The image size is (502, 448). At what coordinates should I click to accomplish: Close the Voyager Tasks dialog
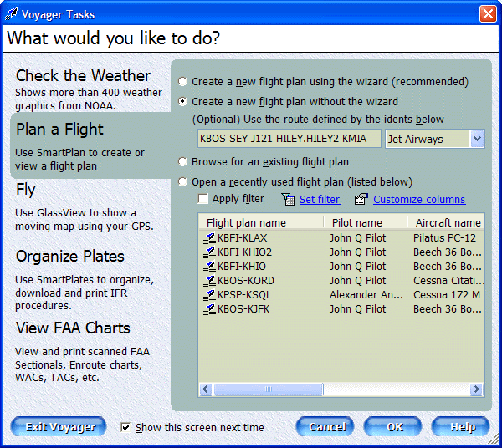(488, 14)
